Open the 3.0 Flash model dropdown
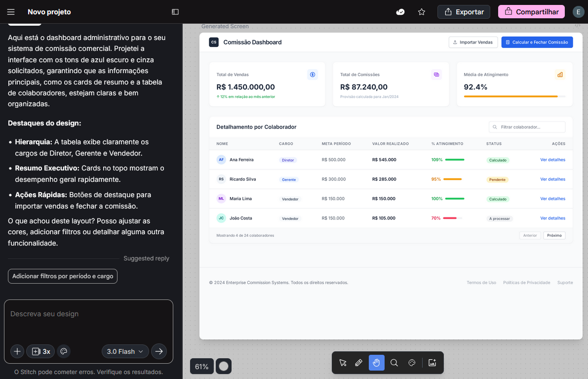The width and height of the screenshot is (588, 379). click(125, 351)
